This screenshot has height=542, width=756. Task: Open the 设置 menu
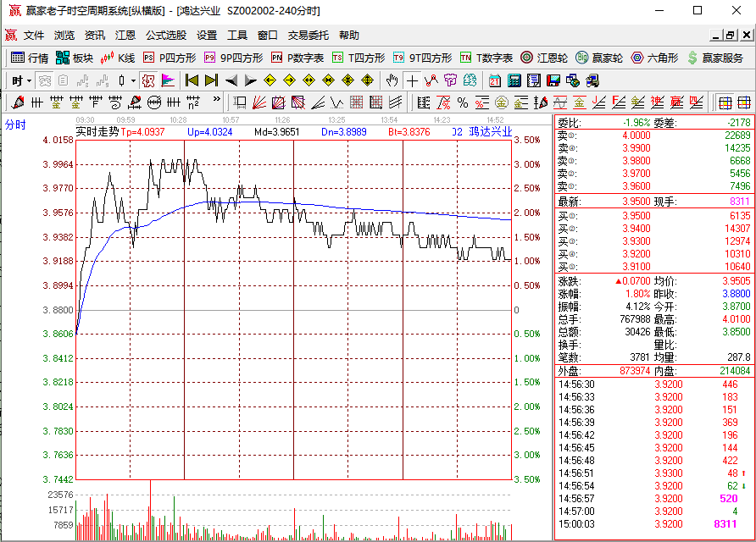pyautogui.click(x=207, y=36)
